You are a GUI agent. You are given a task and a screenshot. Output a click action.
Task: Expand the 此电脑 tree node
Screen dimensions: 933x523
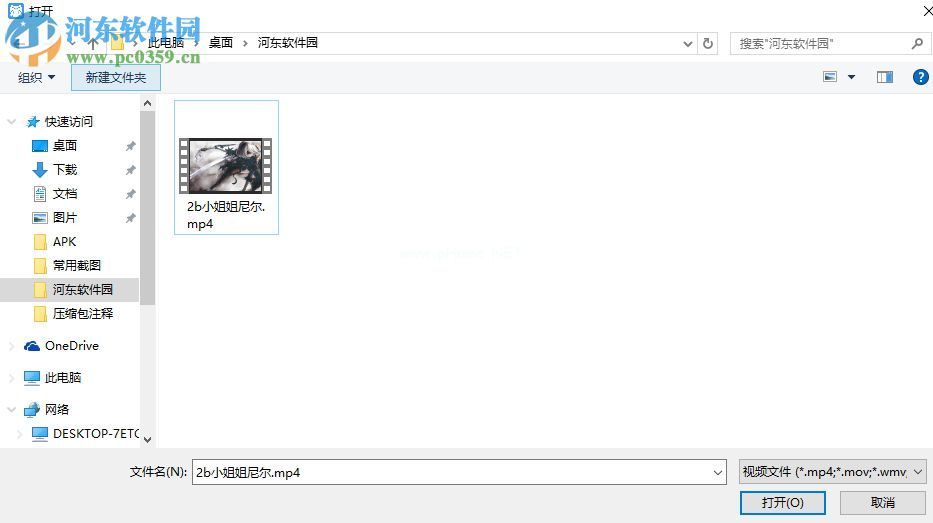click(x=12, y=378)
